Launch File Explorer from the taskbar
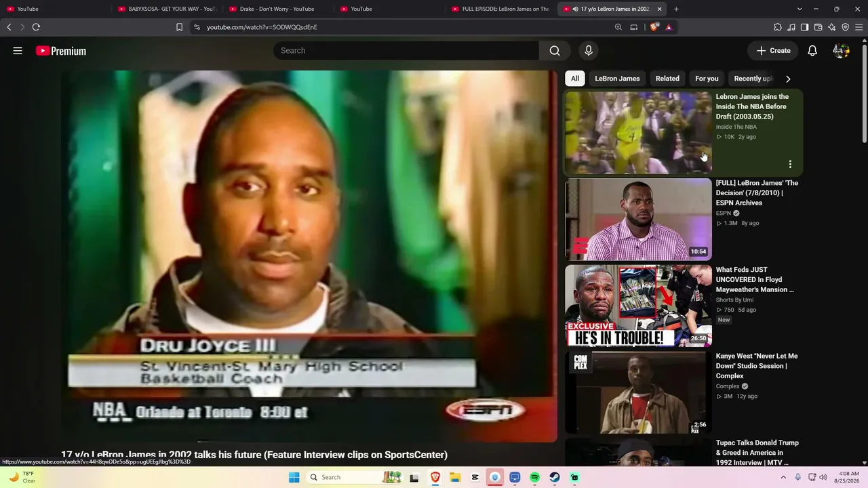 455,477
